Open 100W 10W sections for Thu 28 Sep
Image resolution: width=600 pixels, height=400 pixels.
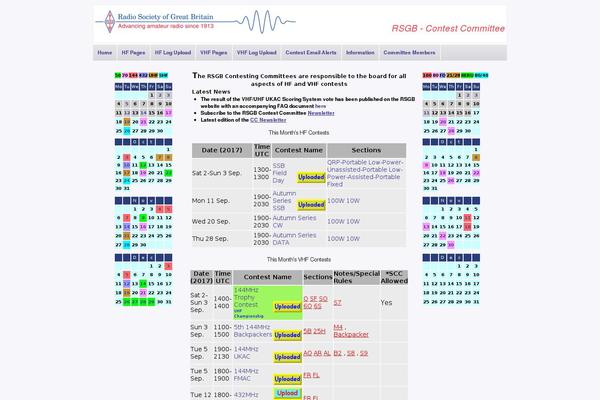tap(343, 238)
